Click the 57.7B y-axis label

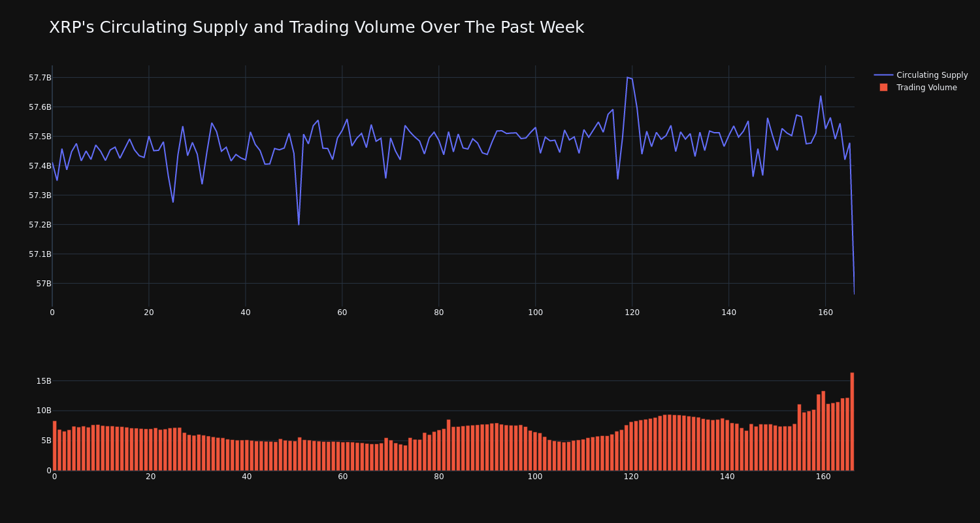tap(40, 78)
